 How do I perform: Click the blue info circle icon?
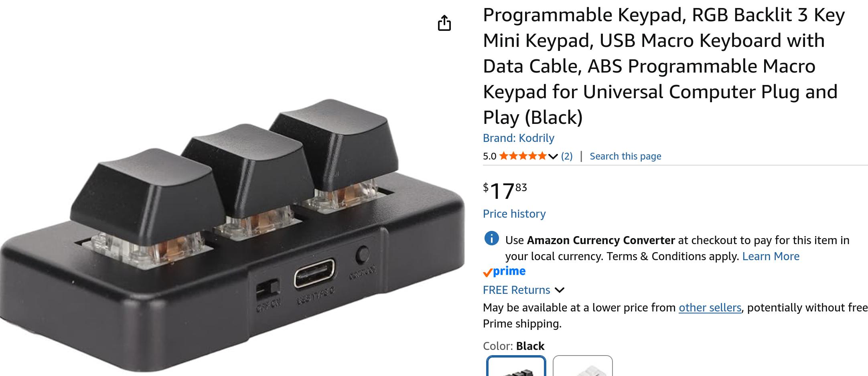pyautogui.click(x=491, y=239)
